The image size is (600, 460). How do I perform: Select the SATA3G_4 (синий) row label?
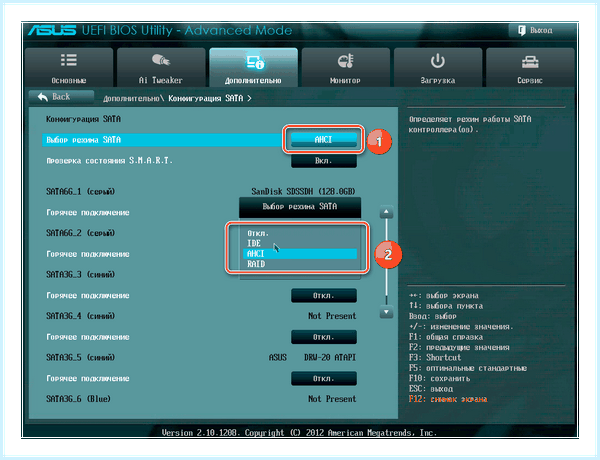tap(80, 316)
